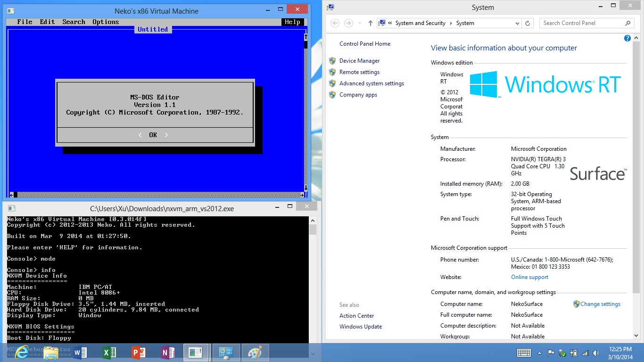This screenshot has height=362, width=644.
Task: Open Internet Explorer from the taskbar
Action: 21,352
